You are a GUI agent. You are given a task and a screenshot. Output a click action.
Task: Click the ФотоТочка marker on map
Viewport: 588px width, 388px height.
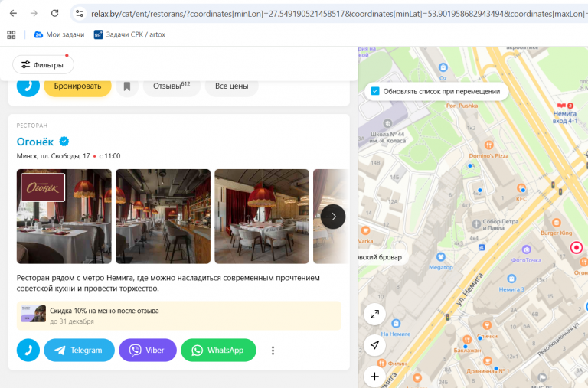coord(526,249)
